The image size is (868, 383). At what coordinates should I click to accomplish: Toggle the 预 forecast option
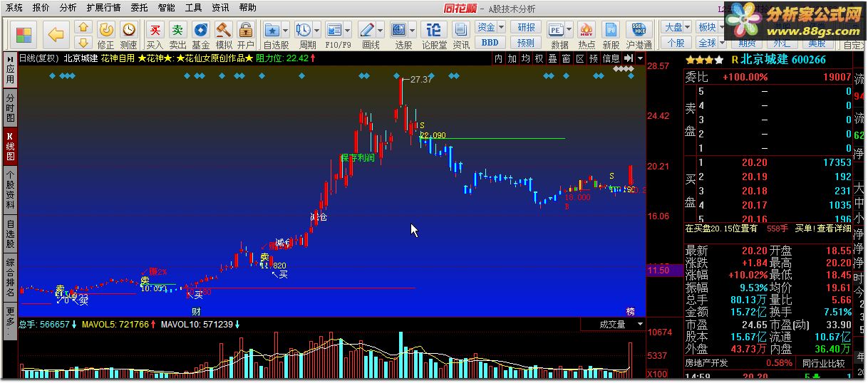tap(593, 58)
